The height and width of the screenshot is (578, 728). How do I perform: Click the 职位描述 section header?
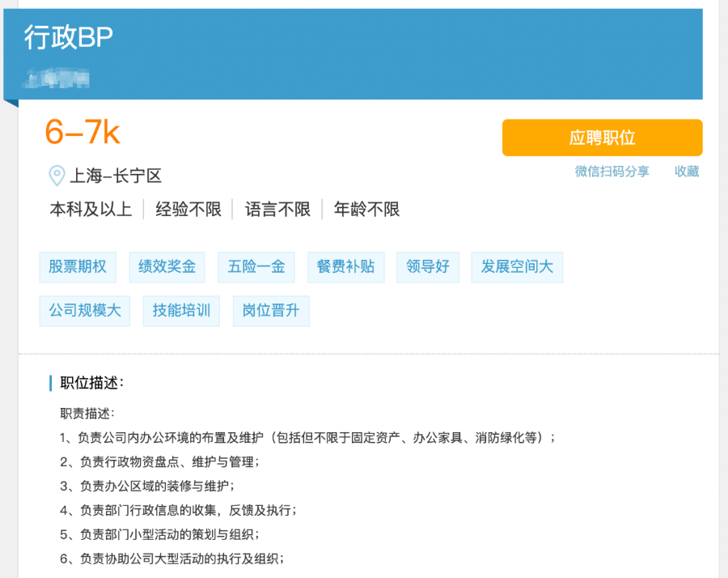[x=86, y=384]
